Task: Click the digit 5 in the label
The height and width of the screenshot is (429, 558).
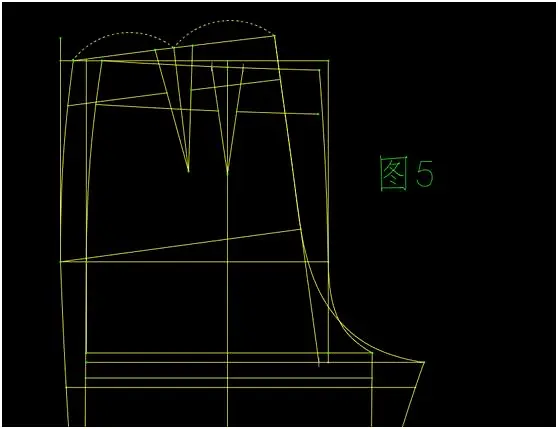Action: click(x=425, y=173)
